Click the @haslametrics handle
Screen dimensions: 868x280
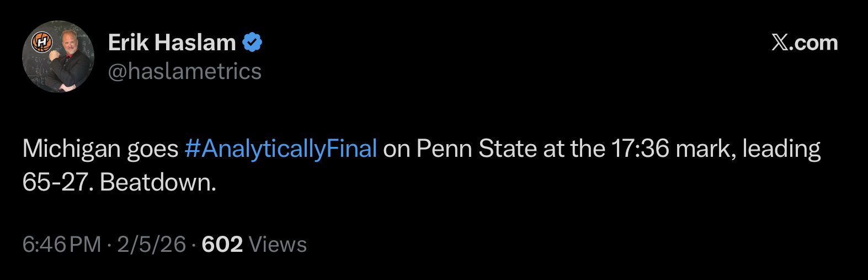click(184, 71)
